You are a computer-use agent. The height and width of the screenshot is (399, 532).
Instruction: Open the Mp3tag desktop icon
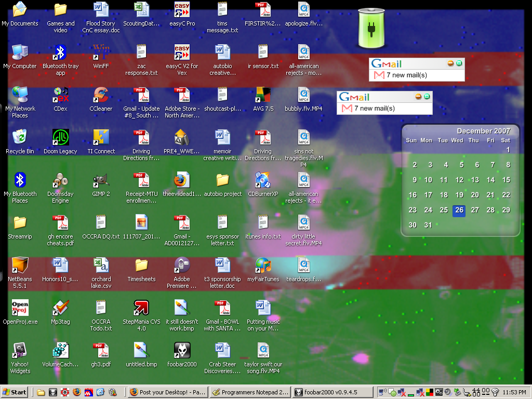click(x=60, y=308)
